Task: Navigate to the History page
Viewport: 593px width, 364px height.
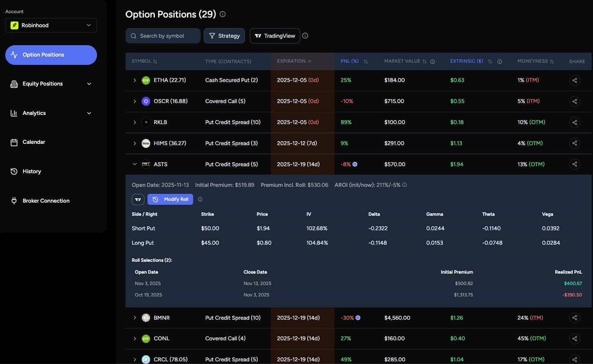Action: [32, 171]
